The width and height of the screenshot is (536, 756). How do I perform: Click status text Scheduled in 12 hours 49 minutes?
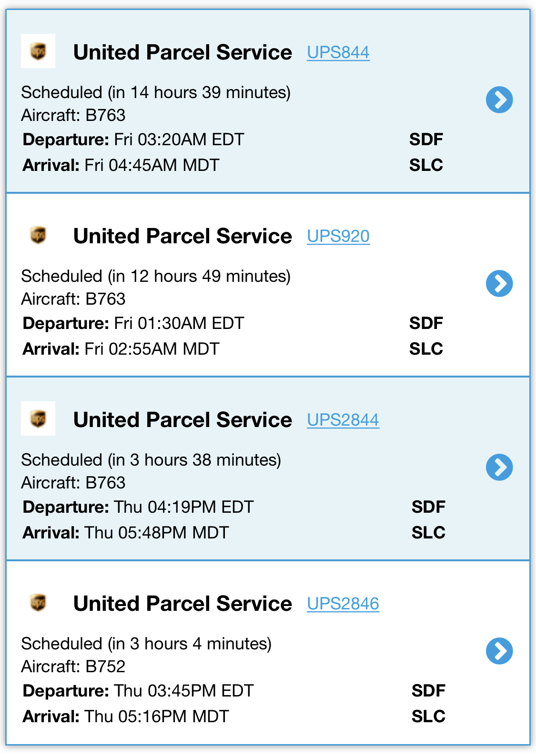point(156,276)
